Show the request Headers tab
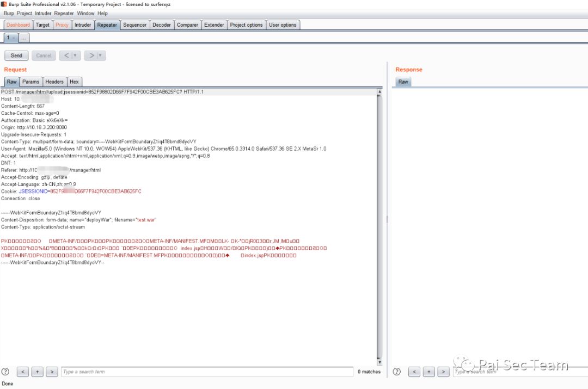588x389 pixels. pos(54,82)
